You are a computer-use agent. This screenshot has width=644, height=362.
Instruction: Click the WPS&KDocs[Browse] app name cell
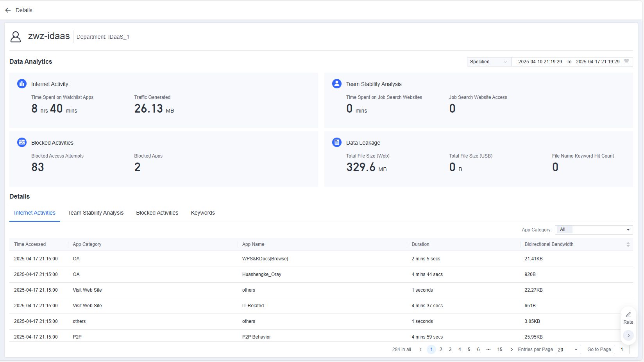coord(265,259)
